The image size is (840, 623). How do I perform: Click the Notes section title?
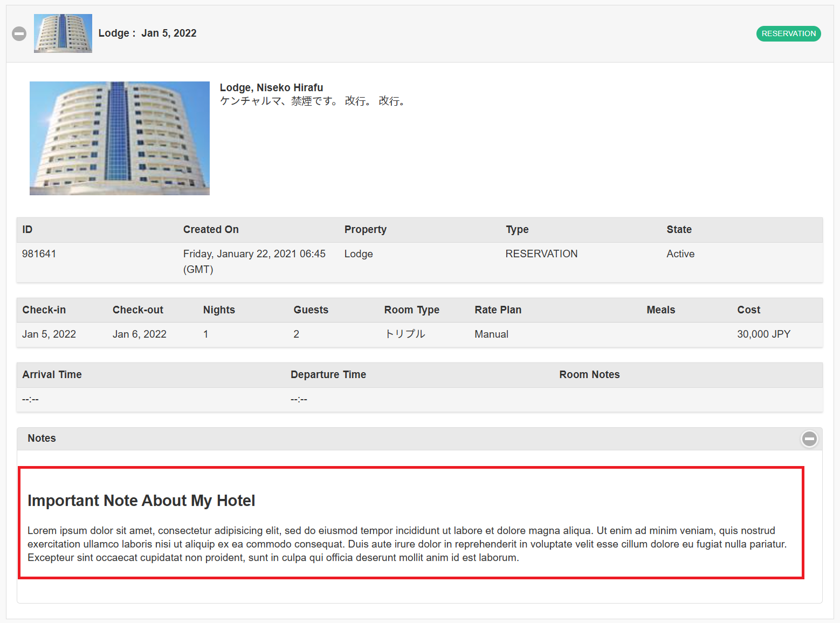(42, 439)
